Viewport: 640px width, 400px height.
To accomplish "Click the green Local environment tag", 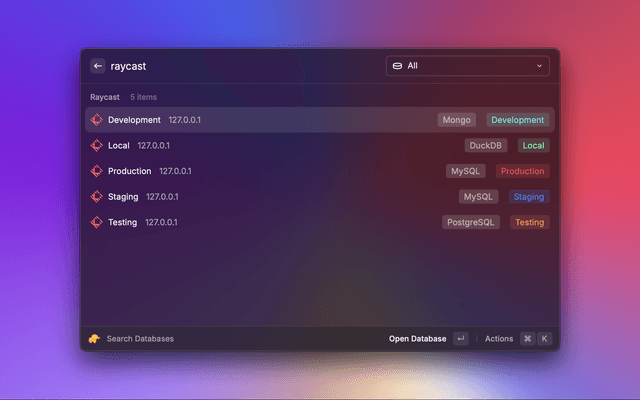I will pos(533,146).
